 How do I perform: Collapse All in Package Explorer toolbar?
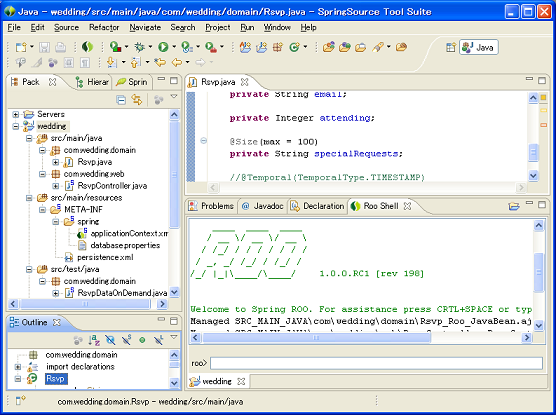coord(121,100)
